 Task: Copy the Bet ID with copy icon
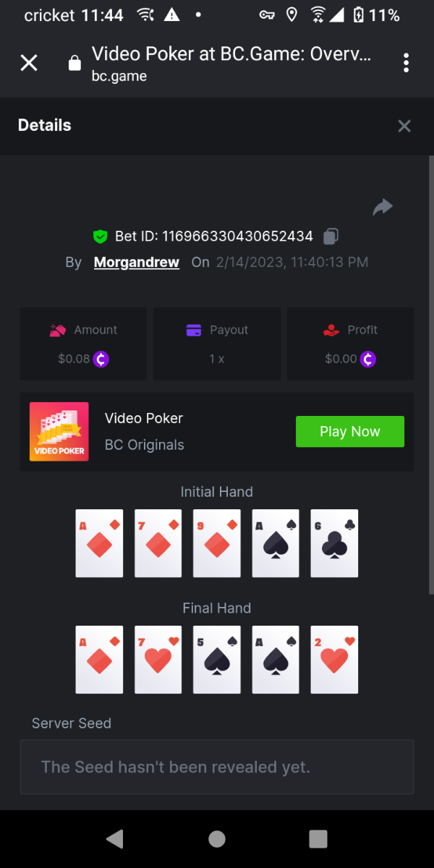[331, 236]
